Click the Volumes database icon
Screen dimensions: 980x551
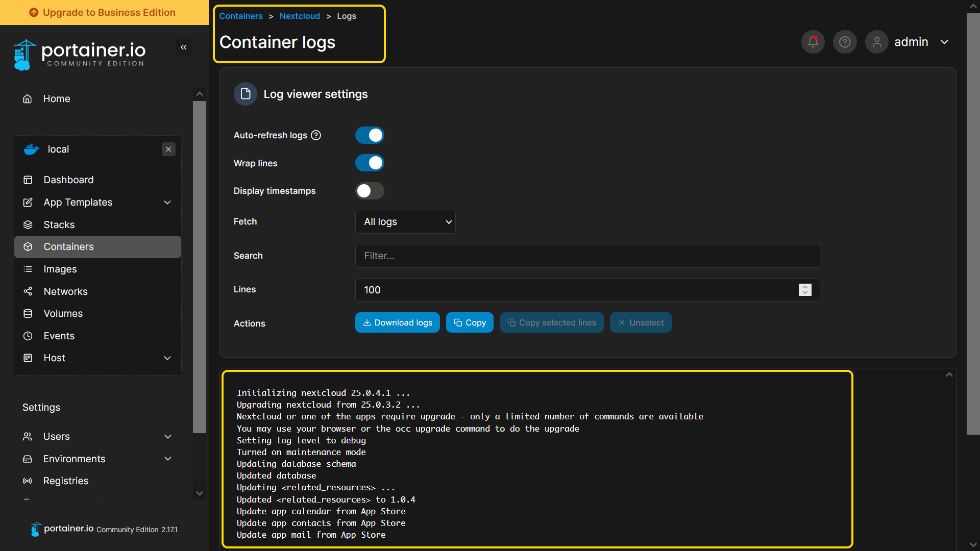28,314
